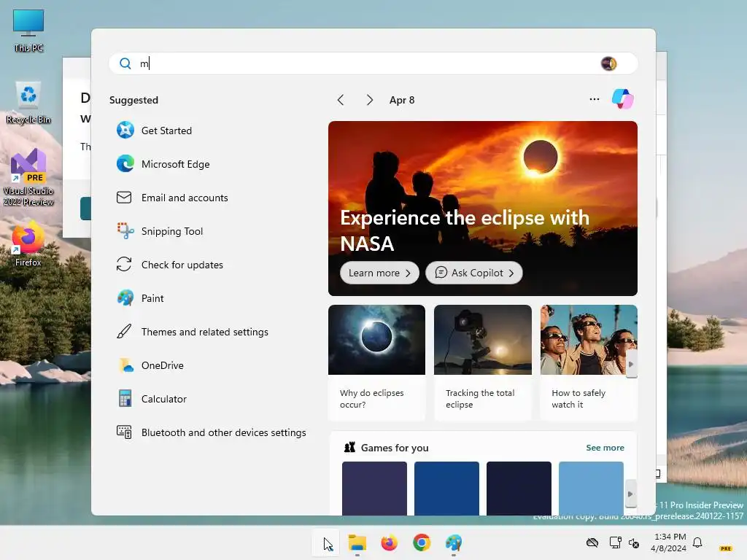The height and width of the screenshot is (560, 747).
Task: Click the Apr 8 date label
Action: pyautogui.click(x=402, y=100)
